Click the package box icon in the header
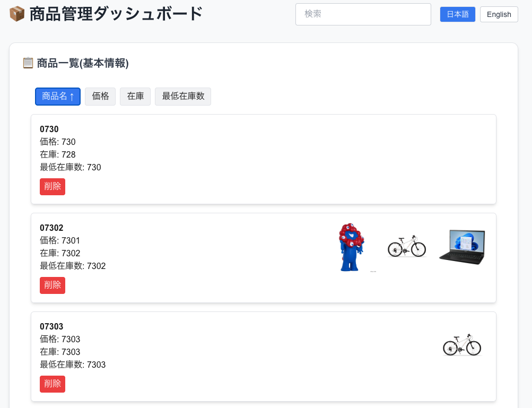Image resolution: width=532 pixels, height=408 pixels. (x=16, y=14)
